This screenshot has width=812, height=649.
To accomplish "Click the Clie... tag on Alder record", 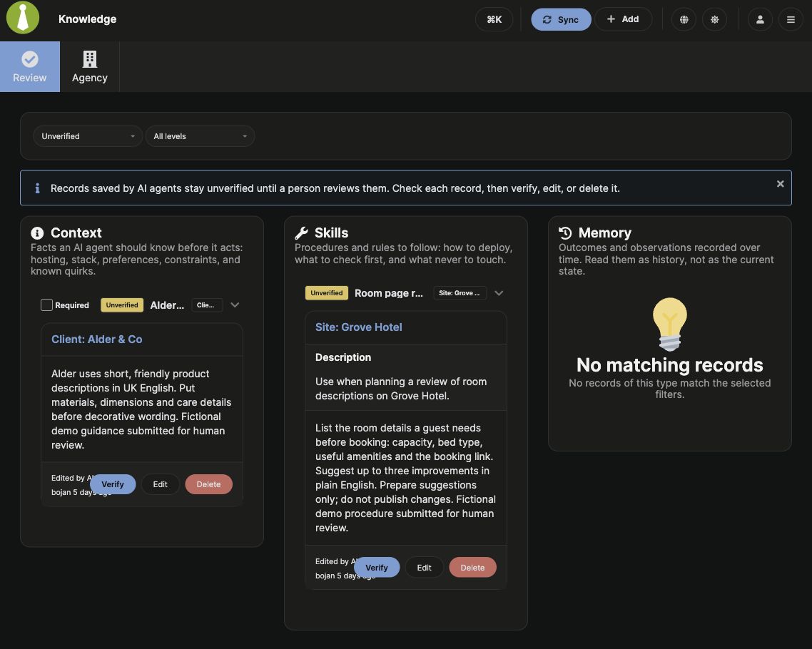I will point(207,305).
